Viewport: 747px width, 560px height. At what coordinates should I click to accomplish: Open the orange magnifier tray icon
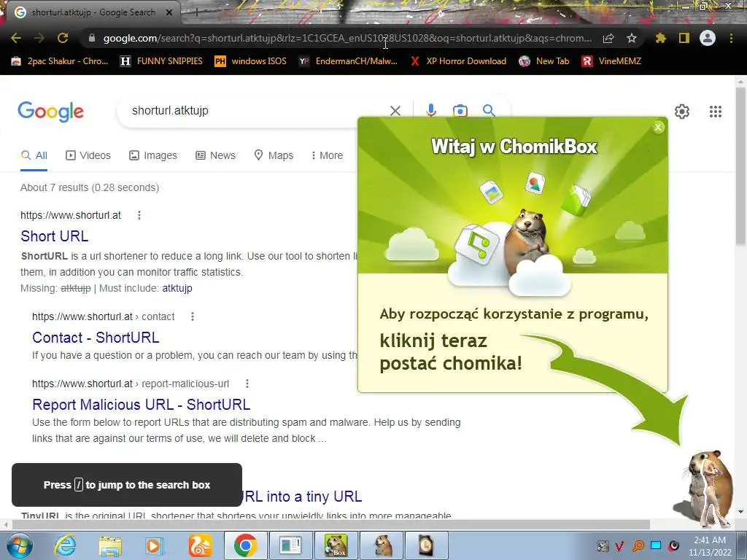[638, 545]
